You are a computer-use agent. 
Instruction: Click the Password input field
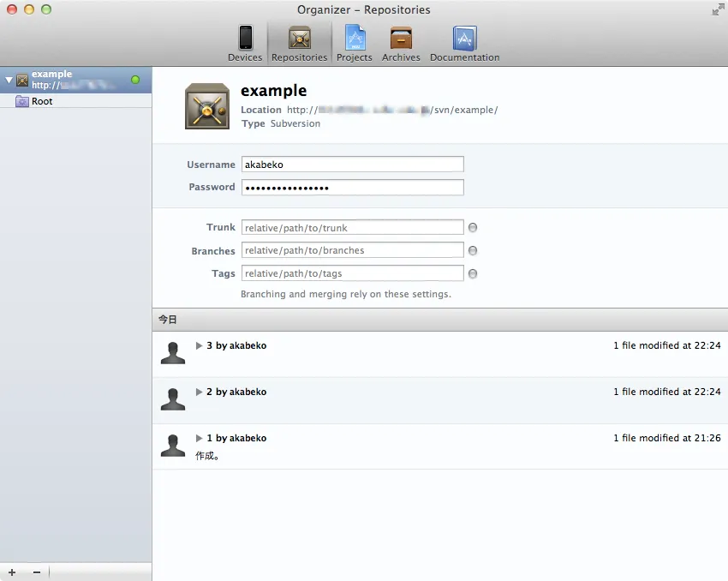352,188
